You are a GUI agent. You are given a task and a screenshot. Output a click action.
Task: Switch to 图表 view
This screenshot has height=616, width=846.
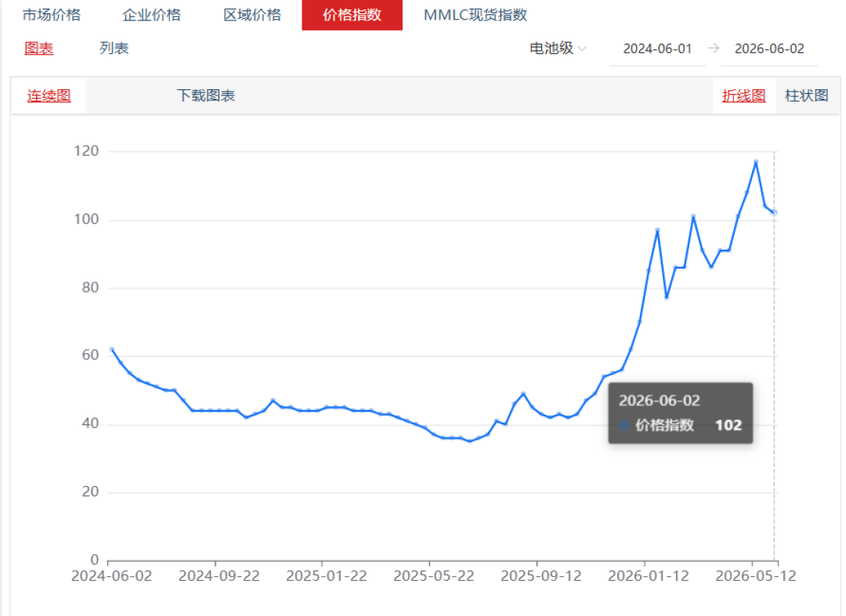pos(39,49)
